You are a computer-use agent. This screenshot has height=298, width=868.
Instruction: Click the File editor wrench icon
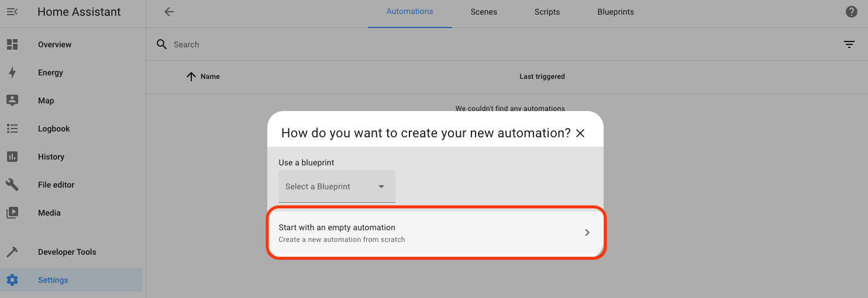pyautogui.click(x=12, y=185)
